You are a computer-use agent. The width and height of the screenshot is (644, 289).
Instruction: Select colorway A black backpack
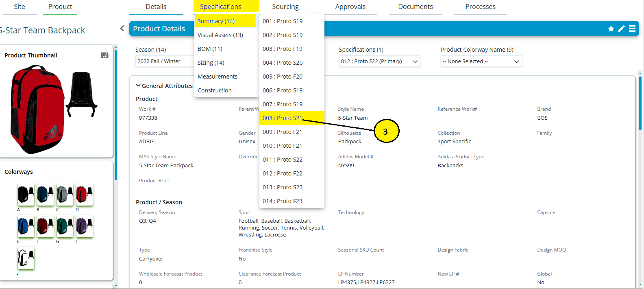(x=26, y=195)
